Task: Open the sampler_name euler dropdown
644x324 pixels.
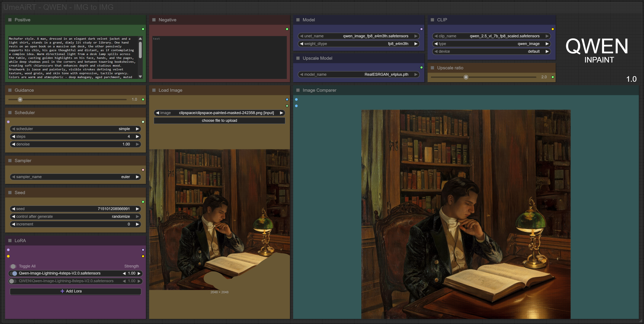Action: 75,177
